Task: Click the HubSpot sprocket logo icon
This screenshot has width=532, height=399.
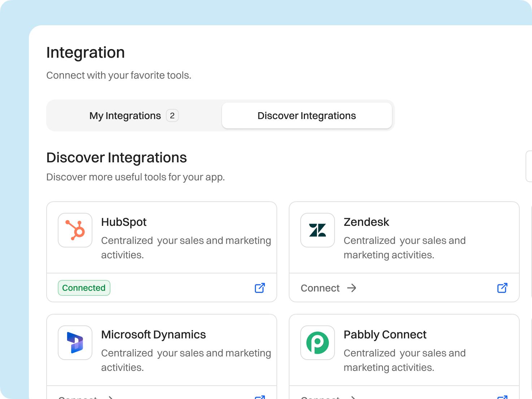Action: (75, 230)
